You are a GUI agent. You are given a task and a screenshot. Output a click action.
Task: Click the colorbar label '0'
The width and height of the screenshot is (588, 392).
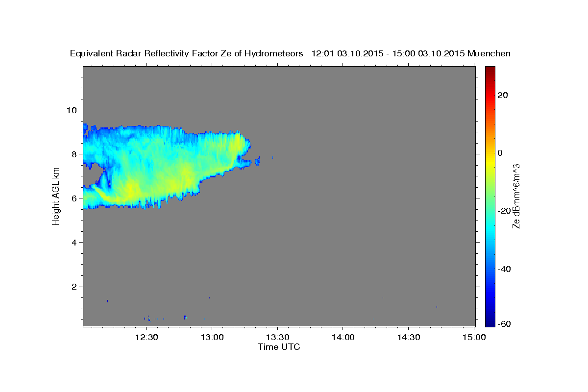coord(500,153)
